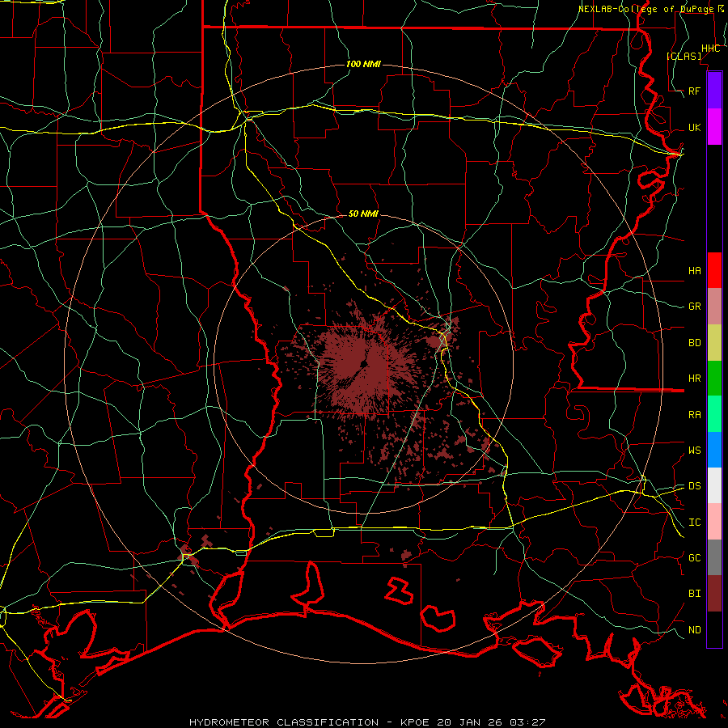Click the DS legend label
This screenshot has height=728, width=728.
pos(694,485)
